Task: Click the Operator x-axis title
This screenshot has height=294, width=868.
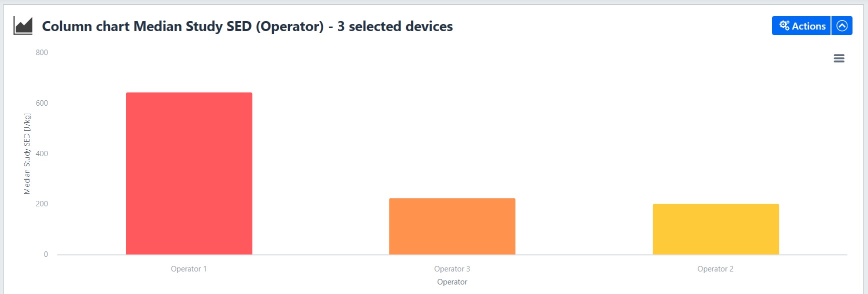Action: click(452, 282)
